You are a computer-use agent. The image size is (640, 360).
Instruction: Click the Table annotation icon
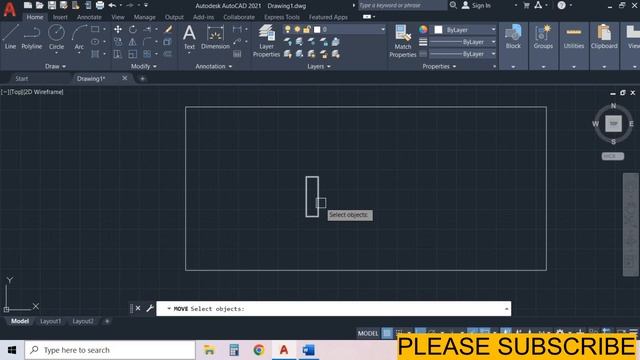(x=237, y=54)
